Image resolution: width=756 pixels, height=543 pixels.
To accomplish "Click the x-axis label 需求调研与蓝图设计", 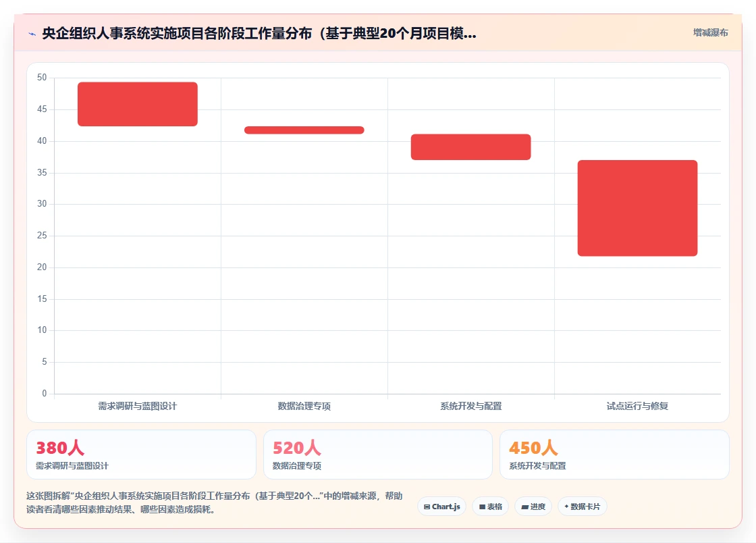I will [138, 406].
